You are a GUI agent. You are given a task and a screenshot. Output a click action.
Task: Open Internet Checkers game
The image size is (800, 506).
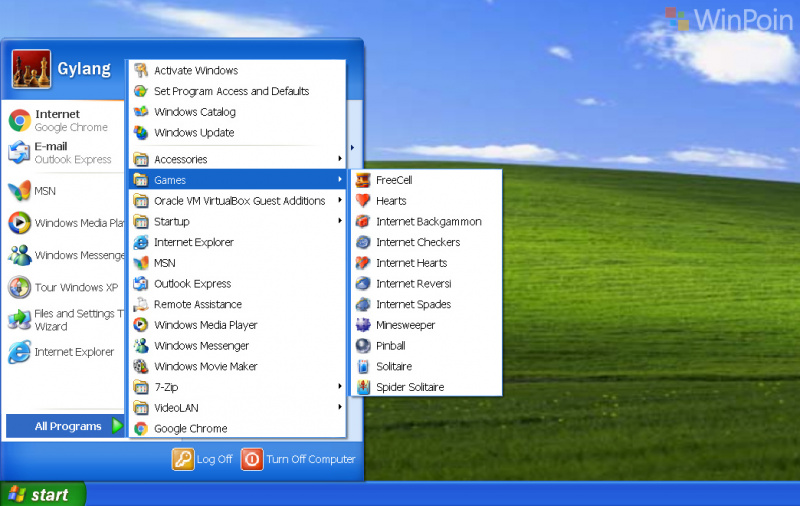426,242
